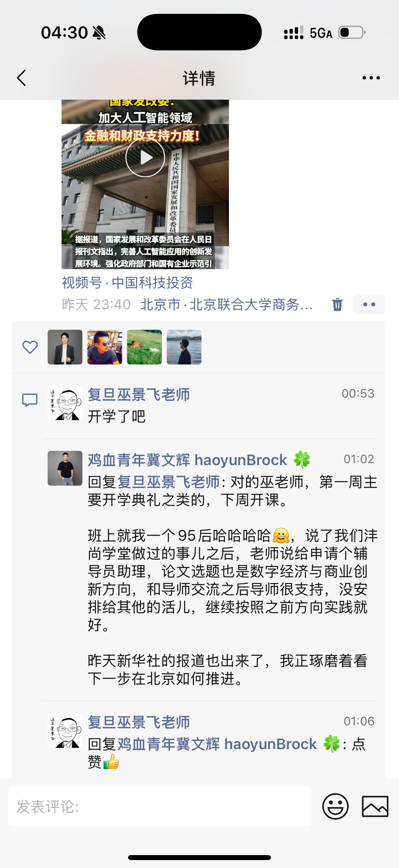Screen dimensions: 399x868
Task: Open the three-dot menu beside 详情
Action: (x=371, y=78)
